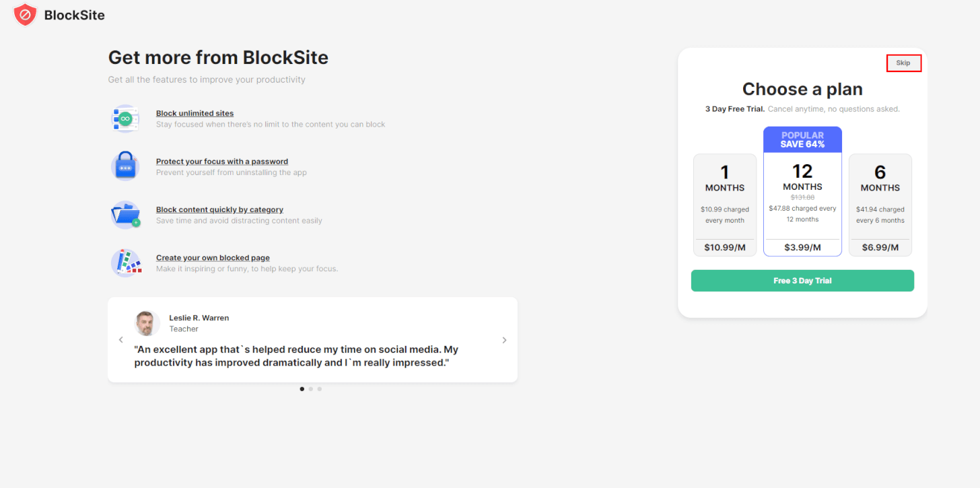The width and height of the screenshot is (980, 488).
Task: Select the first testimonial dot
Action: click(x=302, y=388)
